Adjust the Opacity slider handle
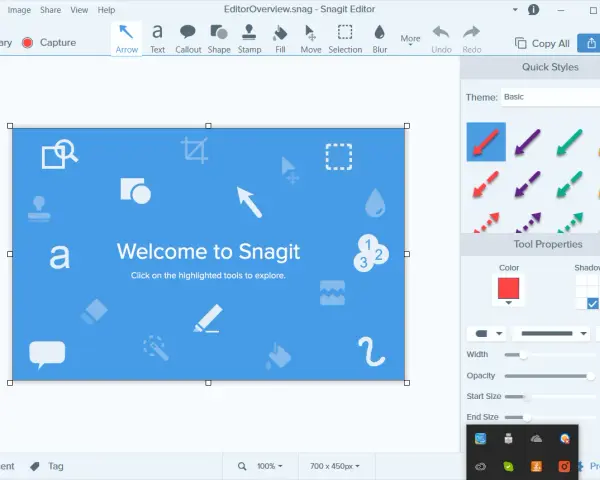This screenshot has height=480, width=600. (x=590, y=376)
